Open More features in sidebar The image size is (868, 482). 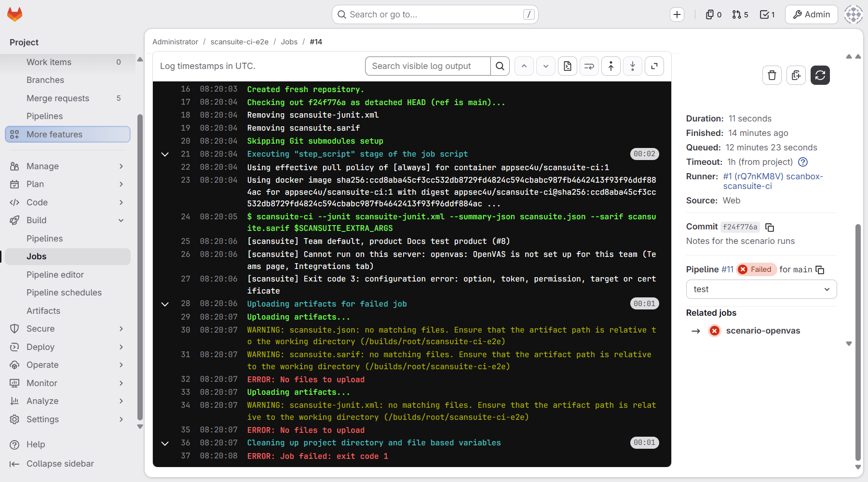(68, 134)
